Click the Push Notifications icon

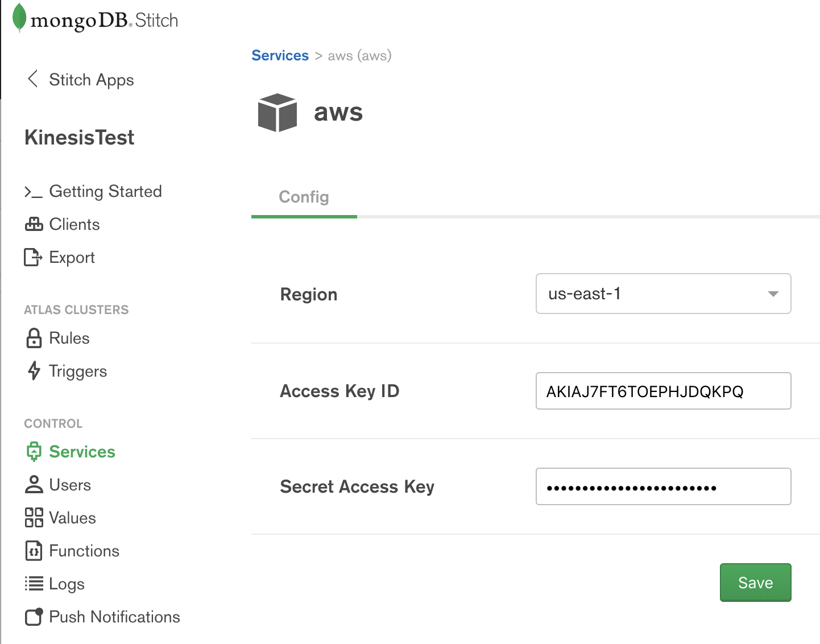(34, 617)
